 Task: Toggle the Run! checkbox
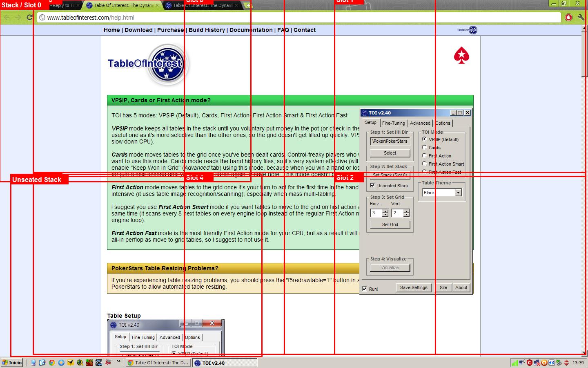(364, 289)
